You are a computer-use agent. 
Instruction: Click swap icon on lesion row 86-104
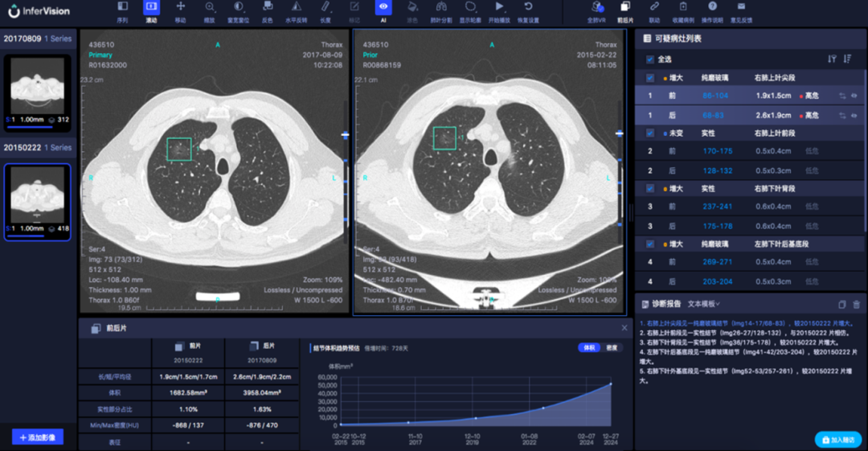(x=842, y=96)
